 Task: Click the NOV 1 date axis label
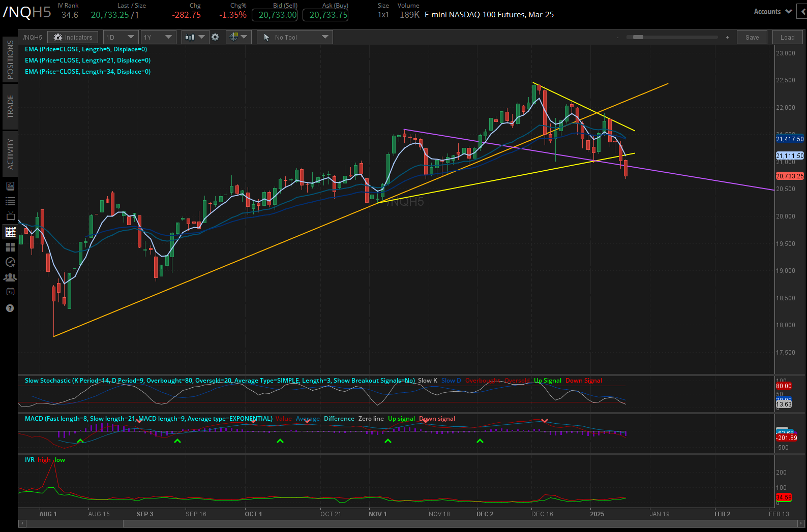[x=377, y=514]
